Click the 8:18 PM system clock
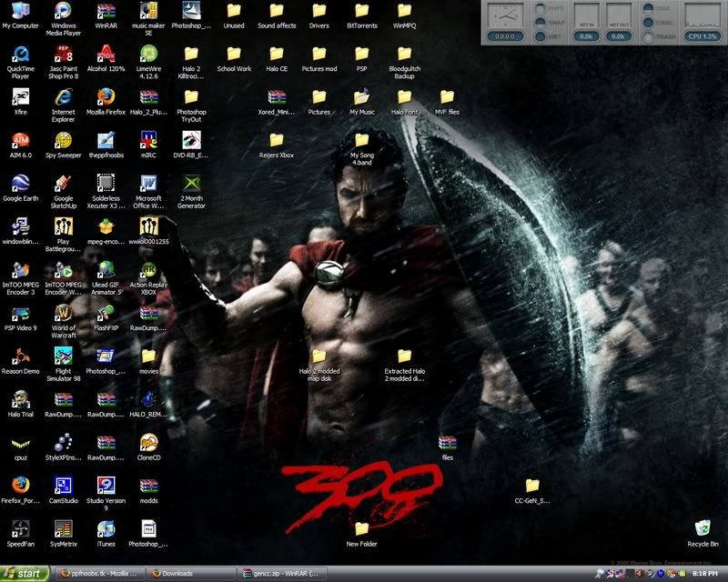 click(704, 574)
